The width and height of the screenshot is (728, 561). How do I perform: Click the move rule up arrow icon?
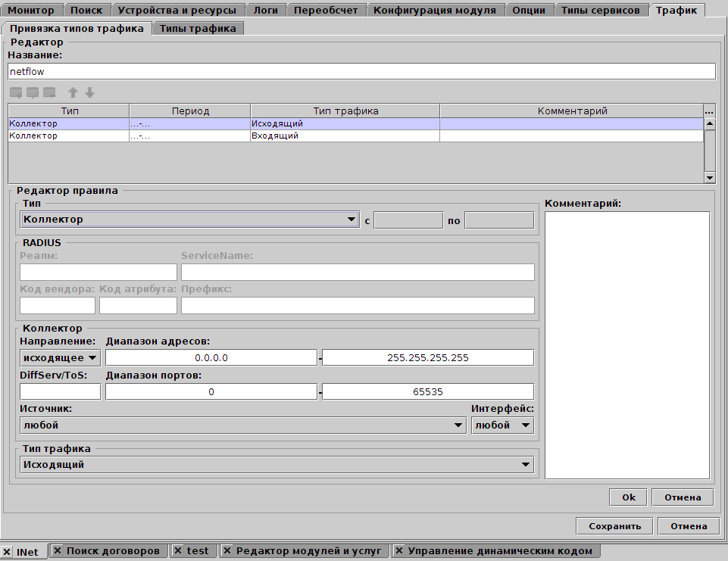(73, 92)
